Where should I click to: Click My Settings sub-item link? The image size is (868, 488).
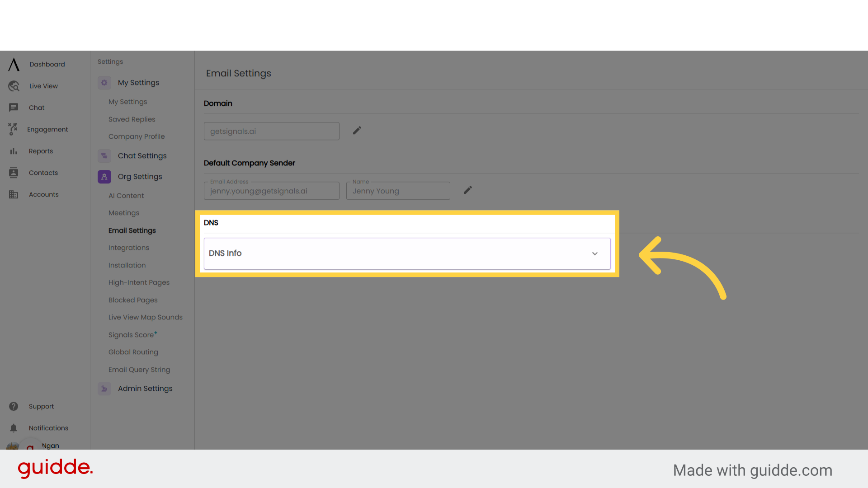coord(128,102)
